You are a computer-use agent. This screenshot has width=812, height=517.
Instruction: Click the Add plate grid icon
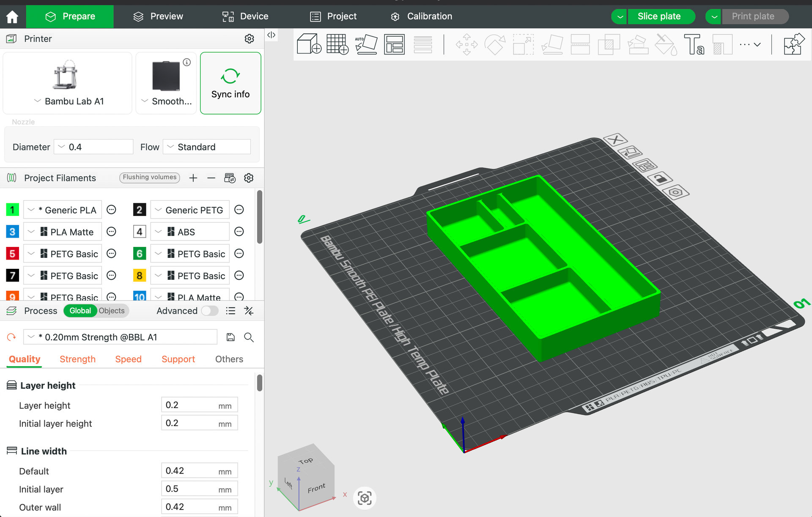(337, 44)
